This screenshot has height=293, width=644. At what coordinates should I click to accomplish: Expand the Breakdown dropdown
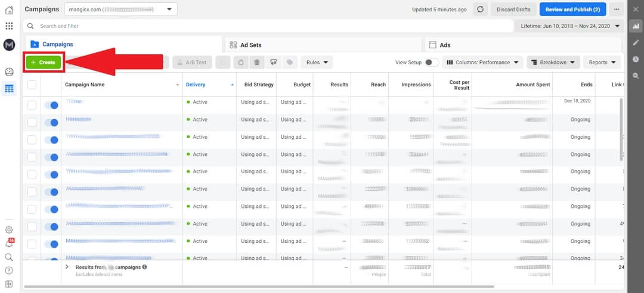click(x=553, y=63)
